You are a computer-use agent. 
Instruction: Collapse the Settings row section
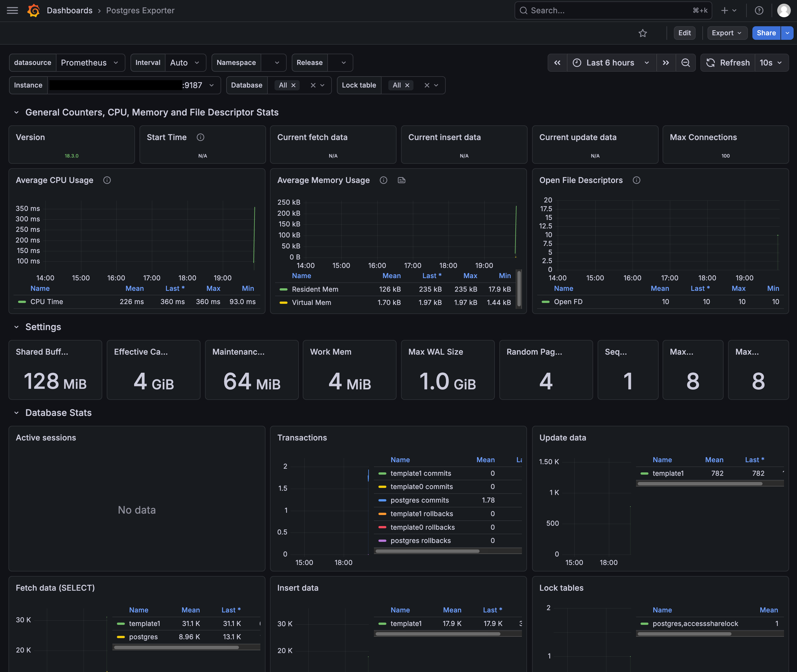16,327
